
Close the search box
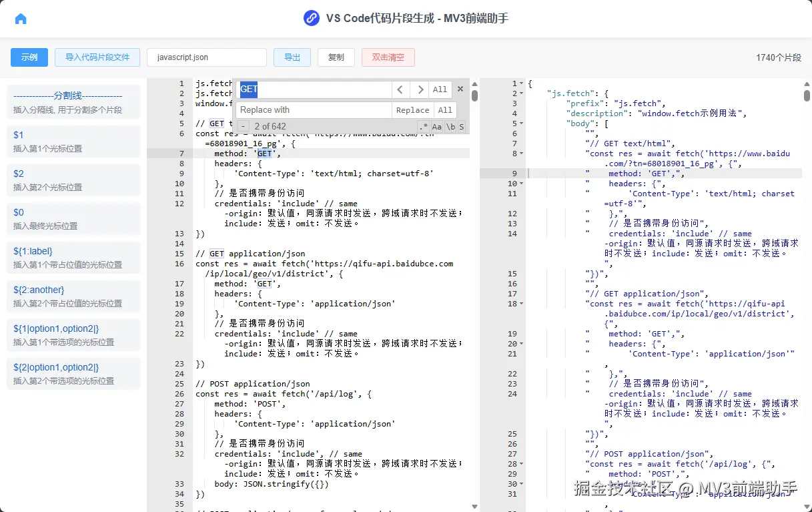click(460, 89)
